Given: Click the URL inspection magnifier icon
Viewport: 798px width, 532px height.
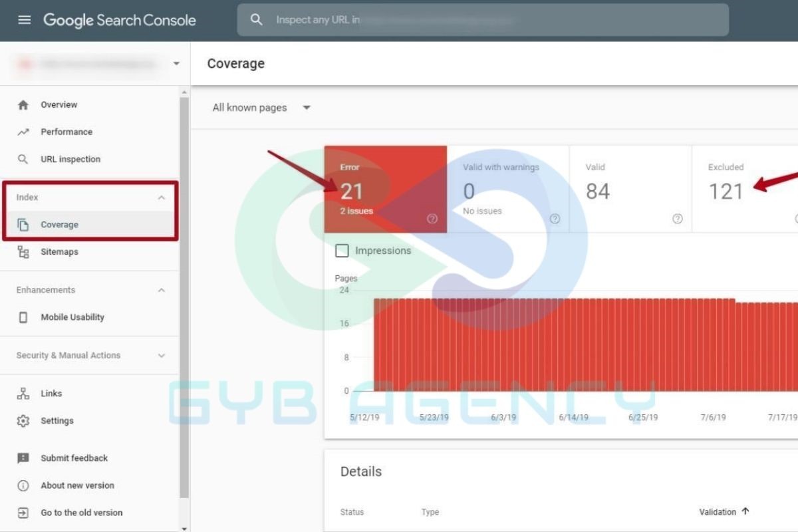Looking at the screenshot, I should [x=23, y=160].
